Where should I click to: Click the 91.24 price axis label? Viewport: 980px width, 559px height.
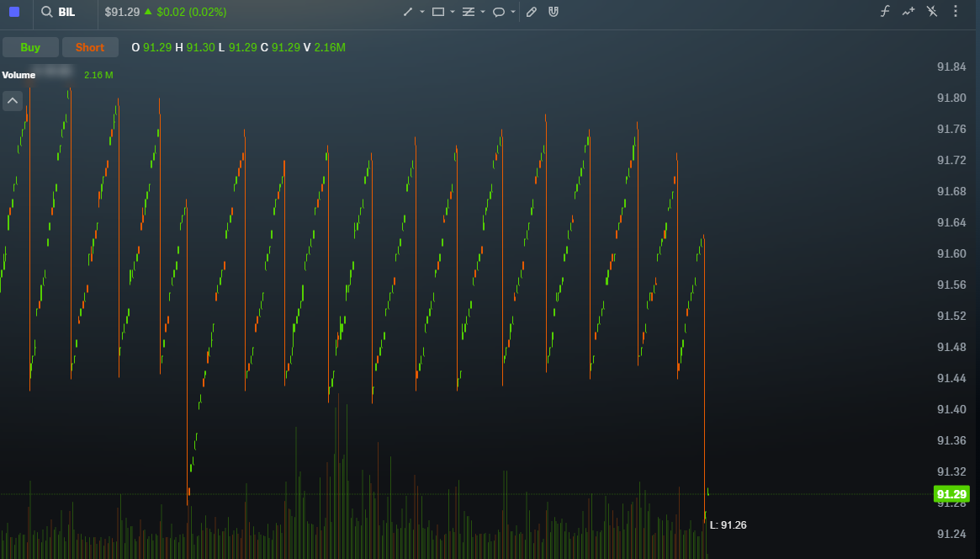tap(951, 534)
